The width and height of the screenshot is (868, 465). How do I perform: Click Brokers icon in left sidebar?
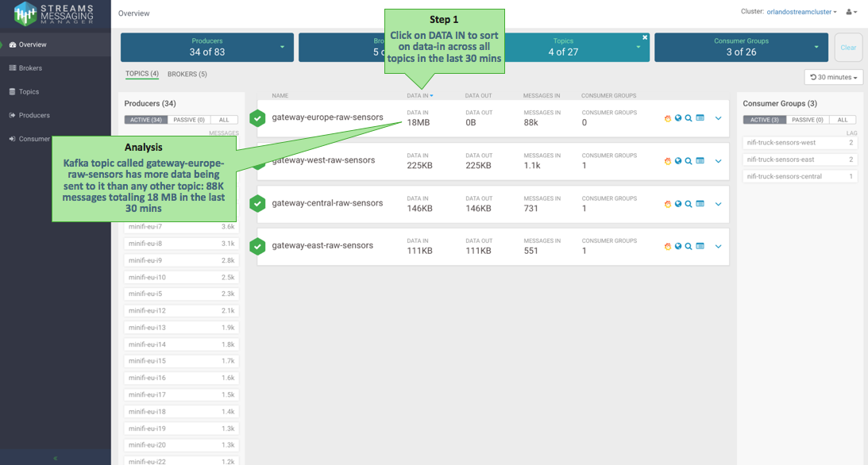pos(13,68)
